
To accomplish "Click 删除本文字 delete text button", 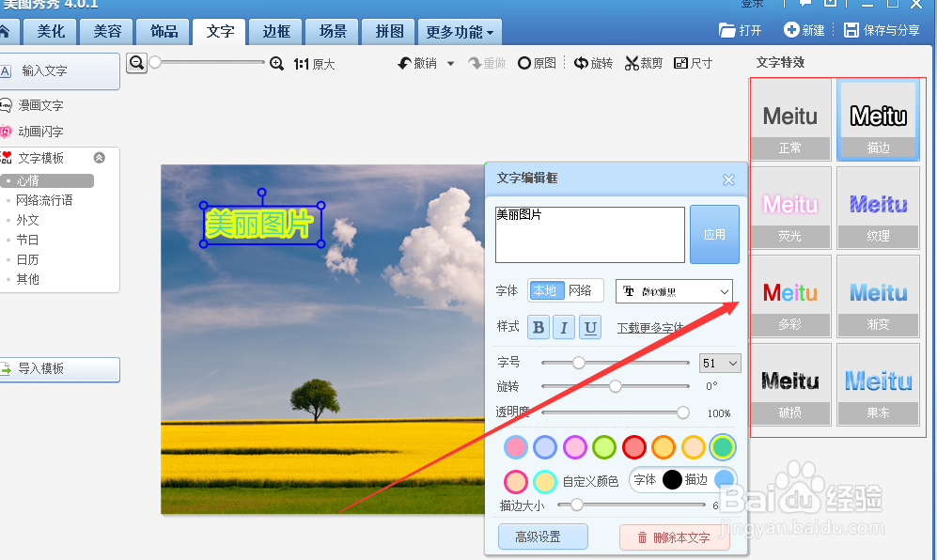I will (675, 537).
